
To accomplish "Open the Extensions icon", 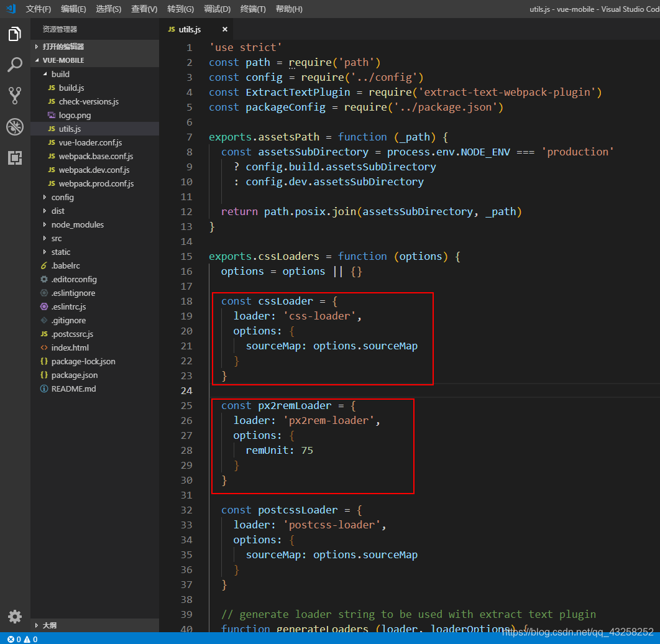I will (15, 157).
